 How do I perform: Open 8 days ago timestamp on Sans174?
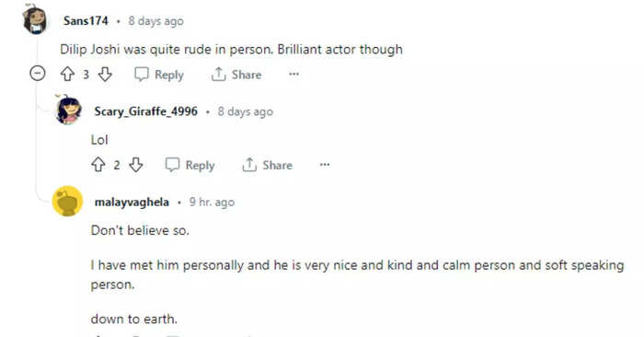pyautogui.click(x=155, y=21)
